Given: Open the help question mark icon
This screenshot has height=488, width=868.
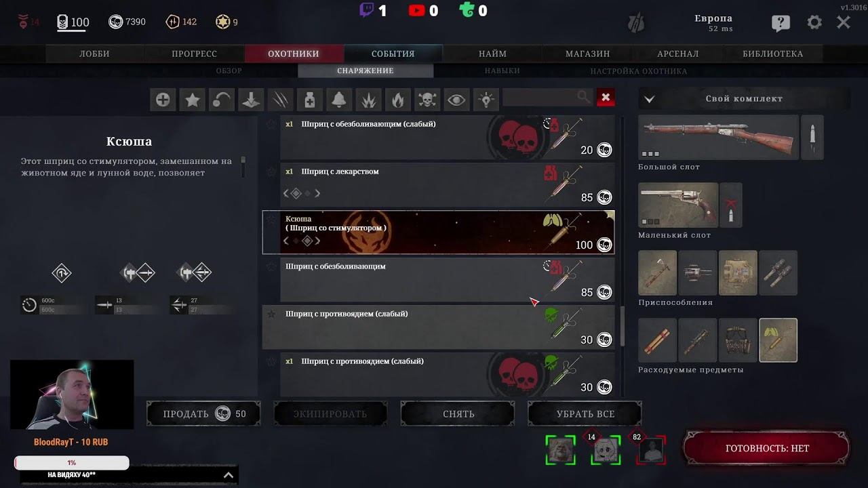Looking at the screenshot, I should point(781,23).
